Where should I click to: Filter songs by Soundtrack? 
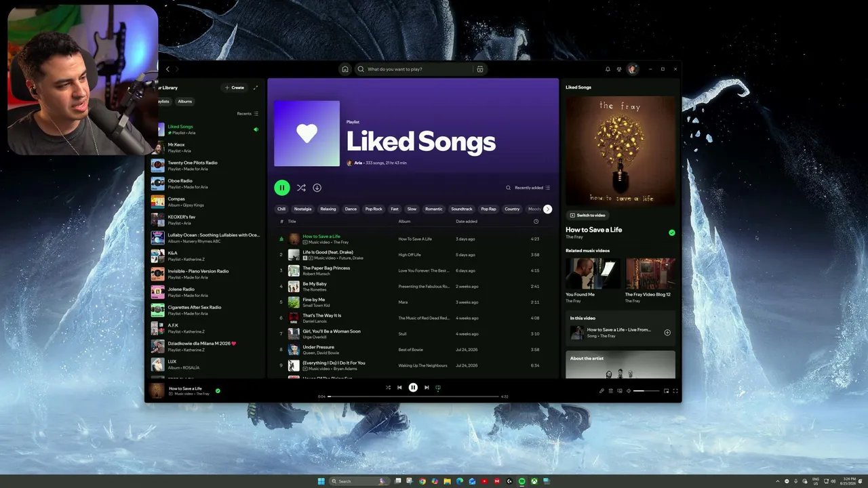(462, 209)
